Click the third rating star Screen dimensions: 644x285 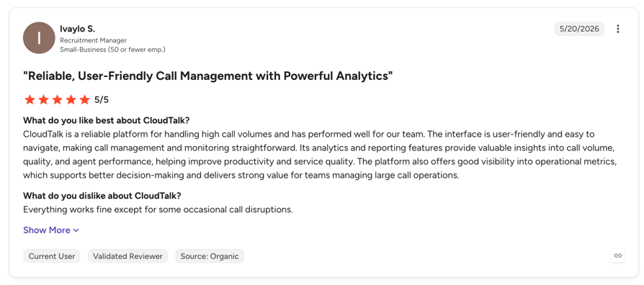tap(57, 99)
